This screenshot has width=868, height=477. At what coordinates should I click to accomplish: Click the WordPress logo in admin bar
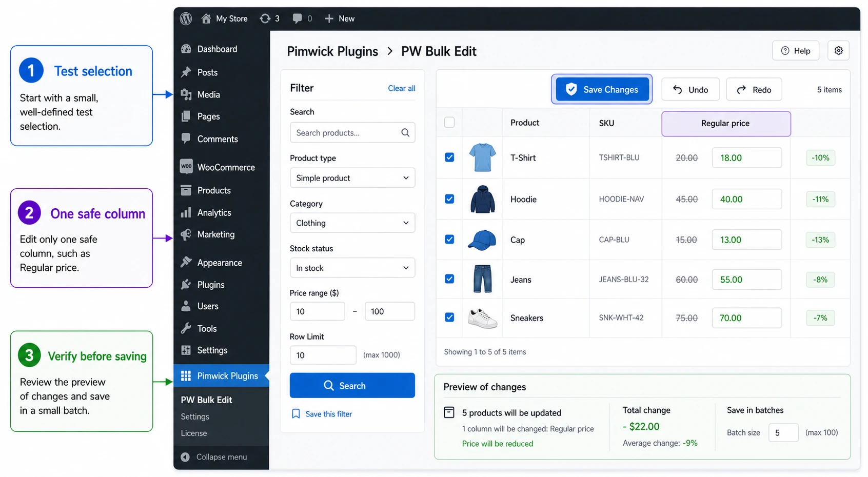pyautogui.click(x=186, y=18)
